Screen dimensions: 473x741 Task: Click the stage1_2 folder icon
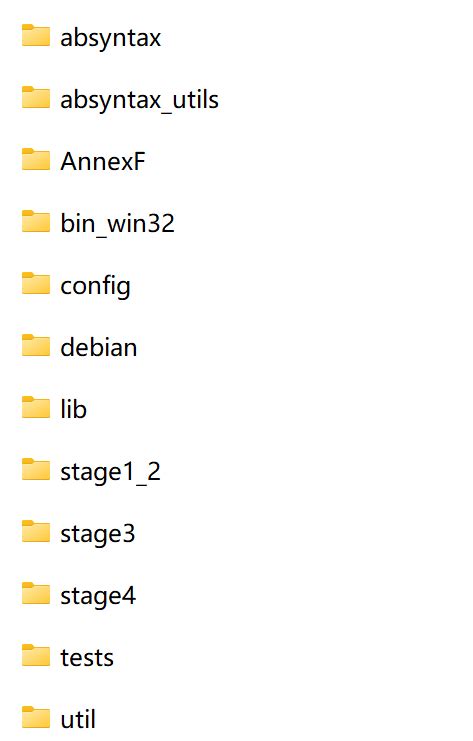36,469
